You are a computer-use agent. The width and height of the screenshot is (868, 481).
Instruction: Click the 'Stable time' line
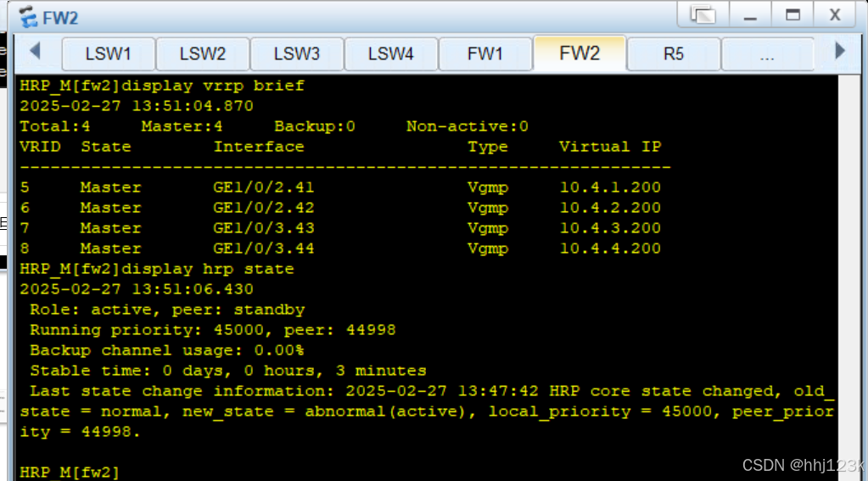[x=228, y=371]
